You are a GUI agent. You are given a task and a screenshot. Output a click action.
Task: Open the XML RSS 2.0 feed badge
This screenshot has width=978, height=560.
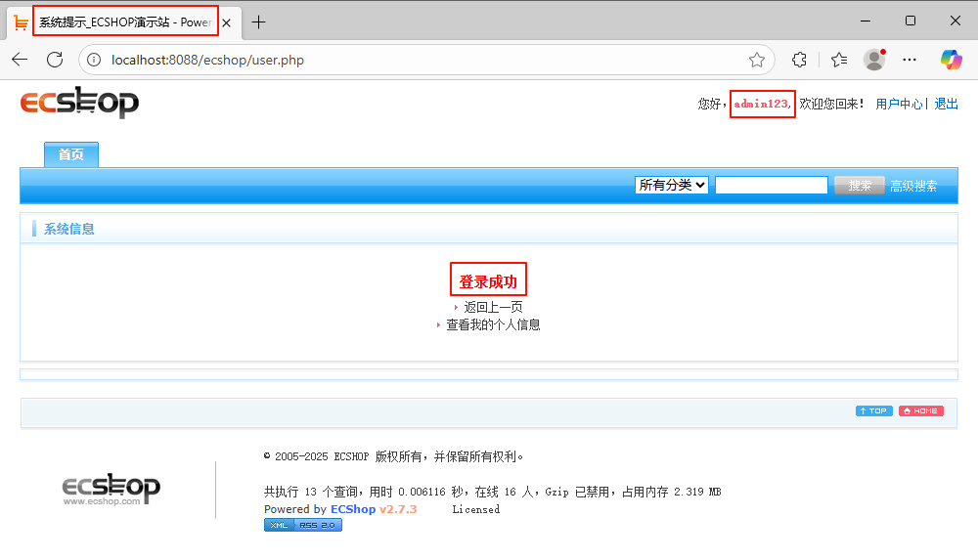coord(302,525)
